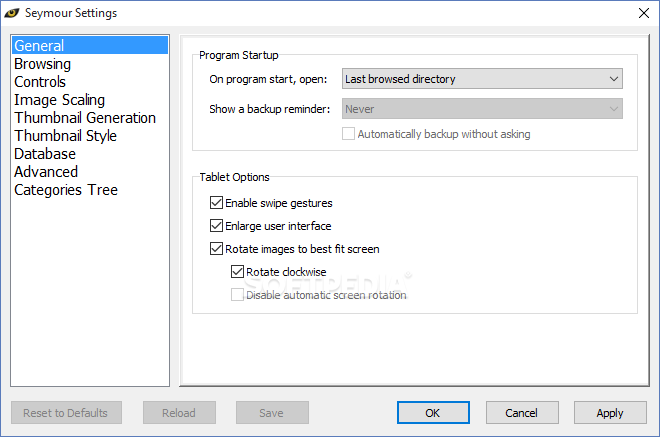Go to the Database settings page
Image resolution: width=660 pixels, height=437 pixels.
coord(90,154)
